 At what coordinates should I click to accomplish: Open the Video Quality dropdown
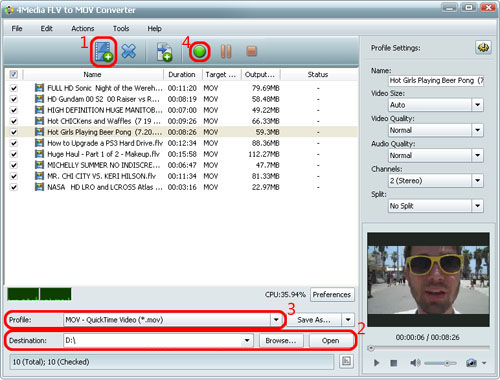[x=477, y=130]
